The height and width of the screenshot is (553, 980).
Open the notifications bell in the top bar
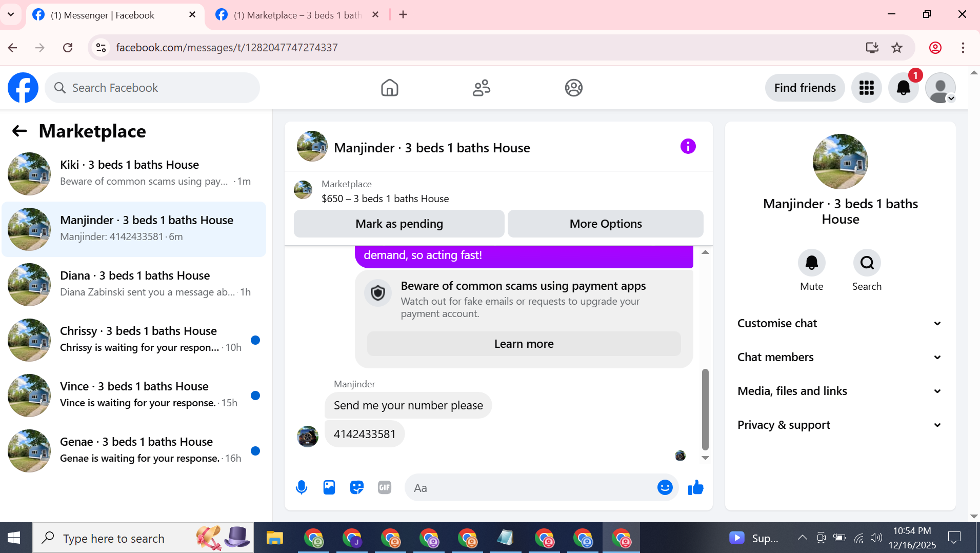click(x=904, y=88)
